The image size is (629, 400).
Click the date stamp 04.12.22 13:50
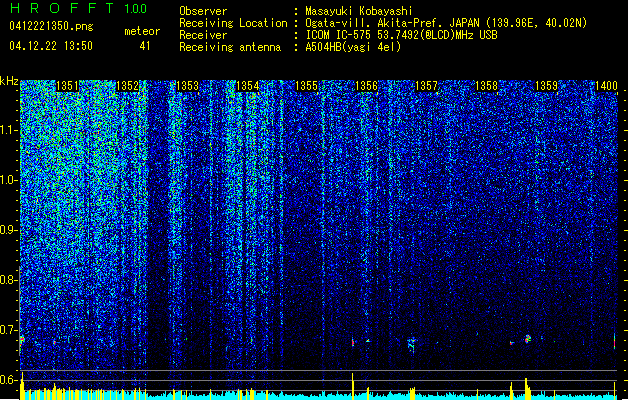click(51, 46)
